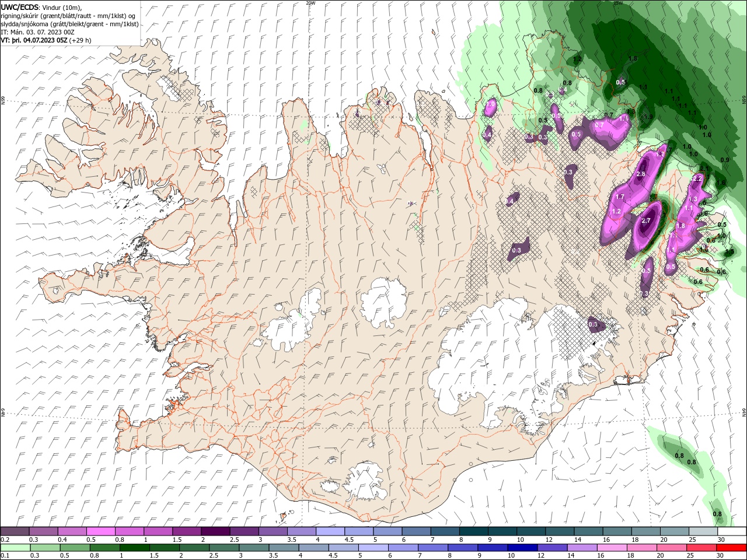Pick the 10 deep blue rain legend swatch
This screenshot has height=560, width=747.
point(522,548)
